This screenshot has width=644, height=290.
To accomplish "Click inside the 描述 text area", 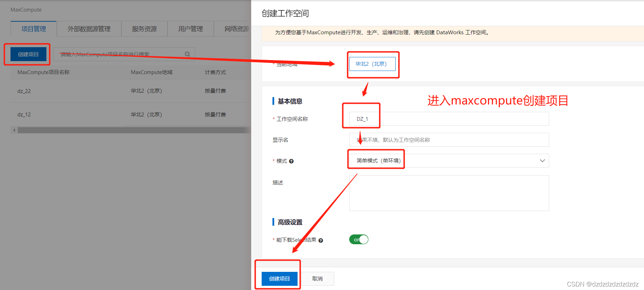I will pos(449,193).
